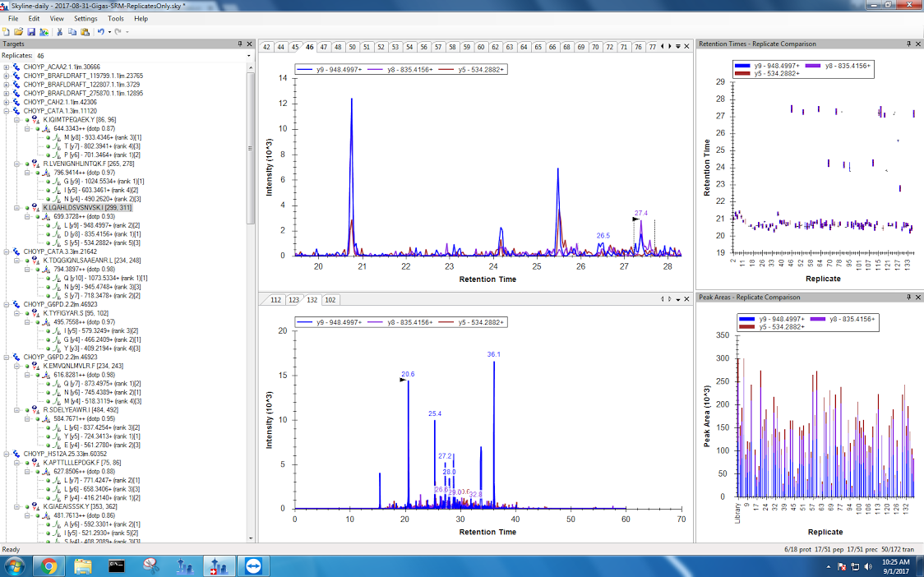Click the New Document toolbar icon
924x577 pixels.
pyautogui.click(x=7, y=31)
